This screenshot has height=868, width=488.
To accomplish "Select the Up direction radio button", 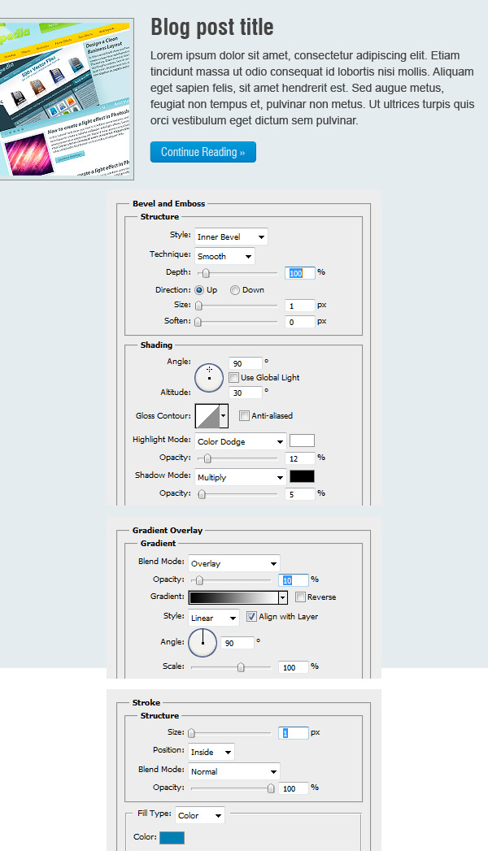I will click(199, 290).
